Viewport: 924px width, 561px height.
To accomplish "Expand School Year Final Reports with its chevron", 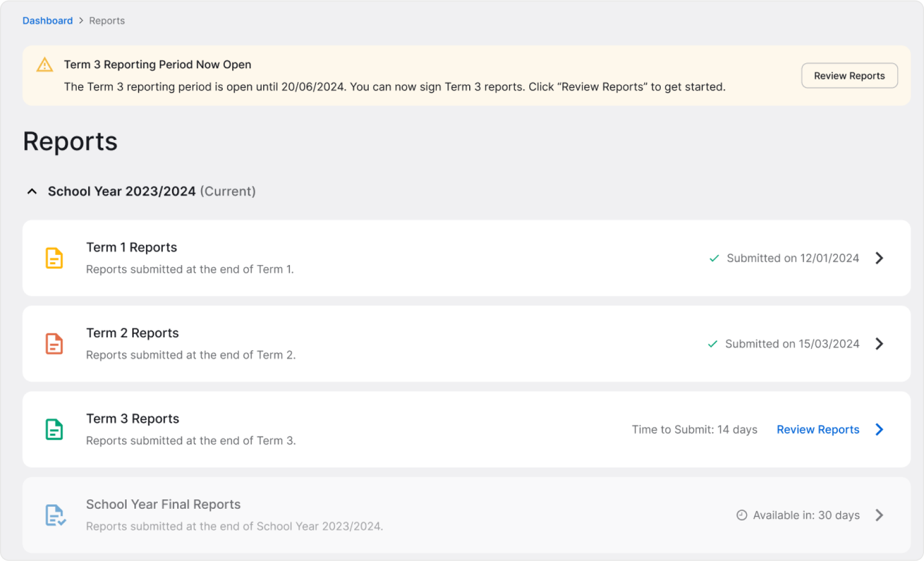I will [x=879, y=515].
